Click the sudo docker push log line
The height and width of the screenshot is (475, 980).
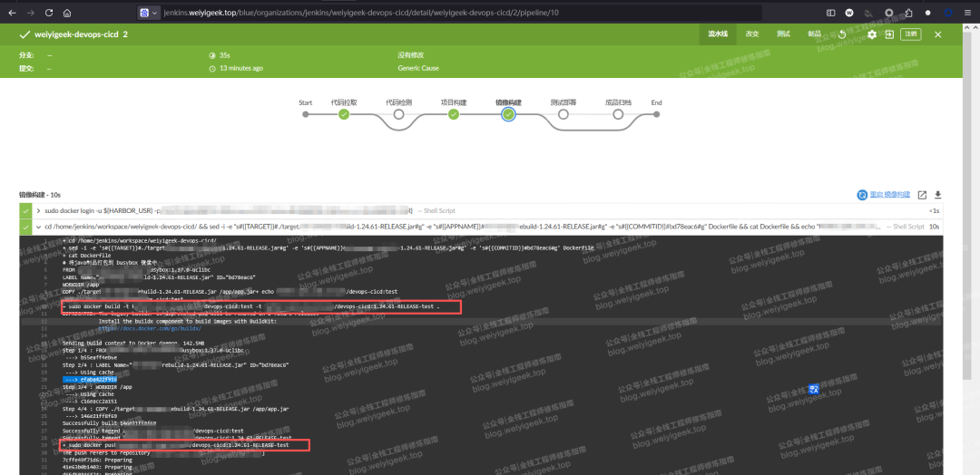coord(176,445)
